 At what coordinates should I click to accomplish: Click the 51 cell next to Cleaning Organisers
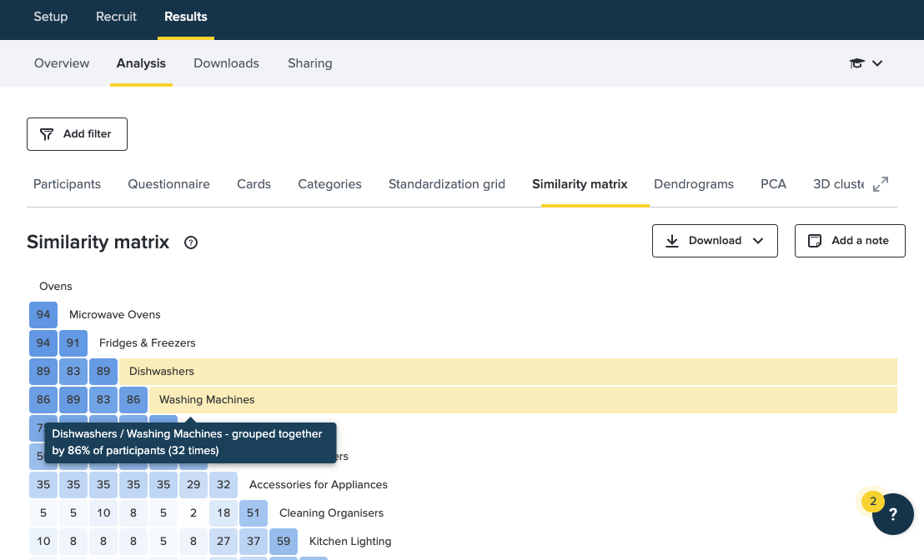click(254, 513)
